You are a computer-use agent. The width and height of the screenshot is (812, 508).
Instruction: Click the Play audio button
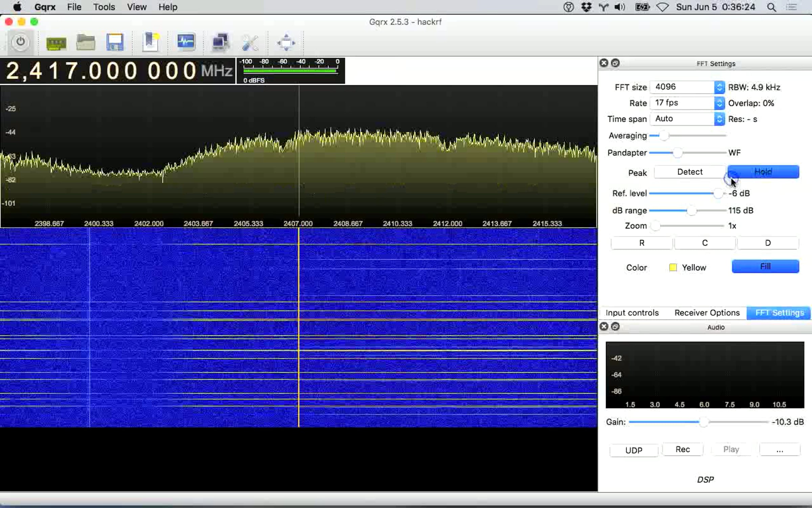[x=731, y=449]
